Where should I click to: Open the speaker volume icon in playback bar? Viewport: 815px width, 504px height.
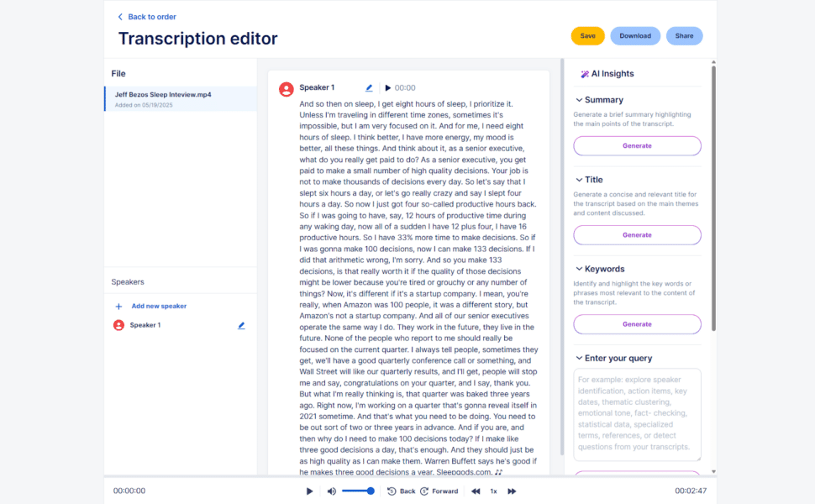[331, 491]
